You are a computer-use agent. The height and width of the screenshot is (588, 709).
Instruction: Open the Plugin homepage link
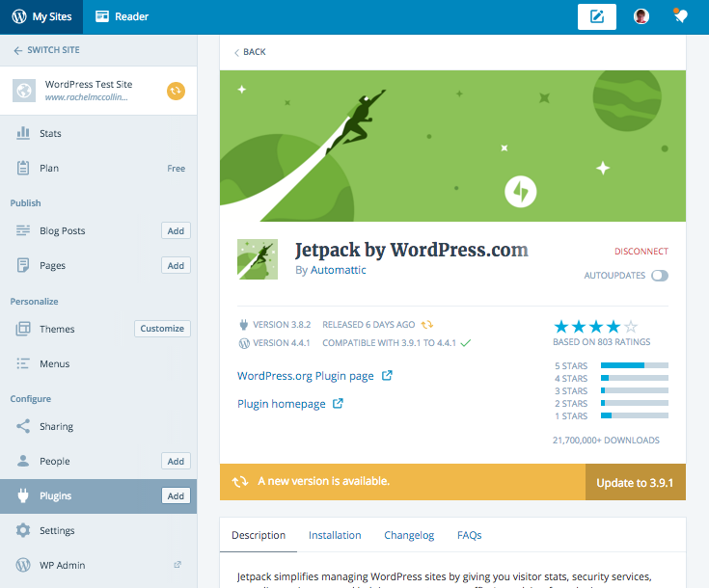tap(282, 404)
